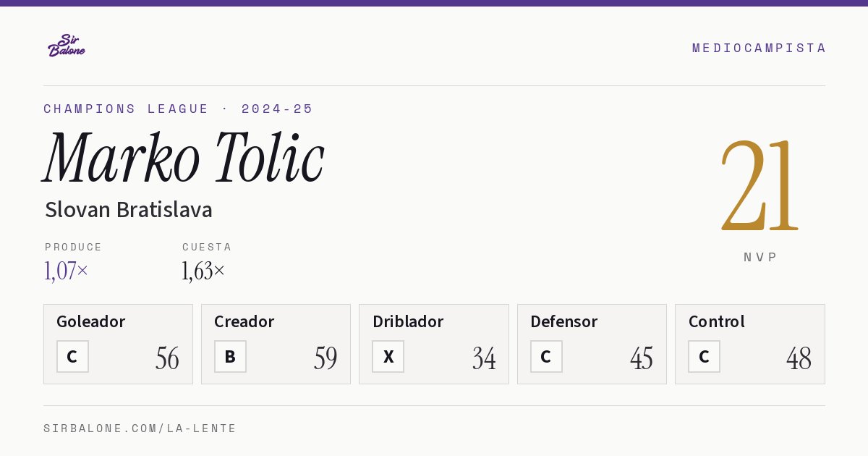Click the Goleador grade C badge
868x456 pixels.
click(x=72, y=356)
